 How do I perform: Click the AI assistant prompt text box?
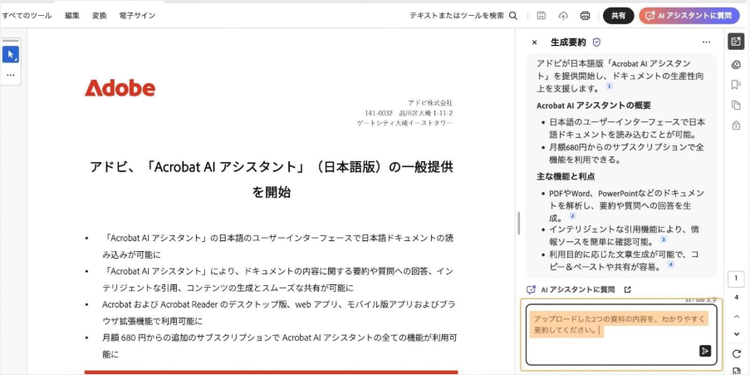[x=621, y=334]
